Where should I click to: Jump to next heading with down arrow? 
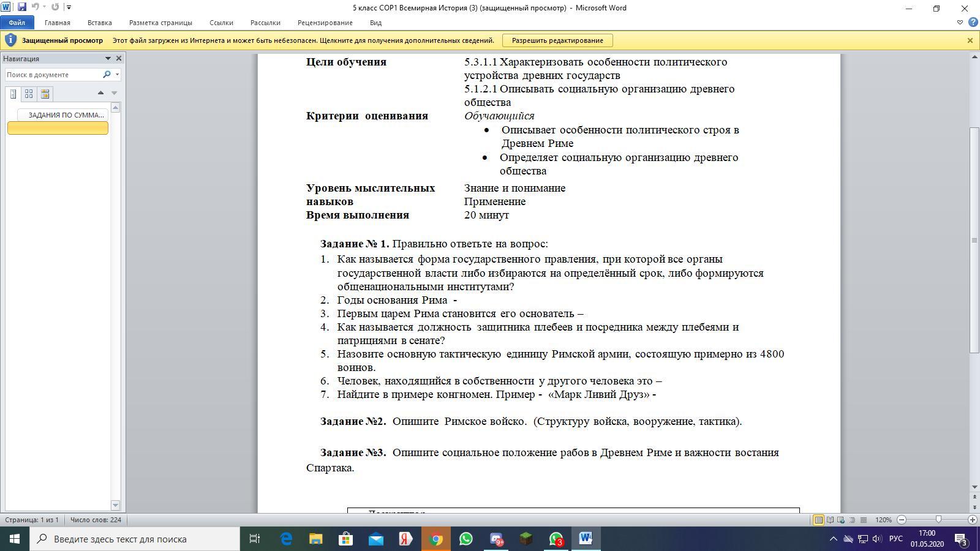[114, 93]
